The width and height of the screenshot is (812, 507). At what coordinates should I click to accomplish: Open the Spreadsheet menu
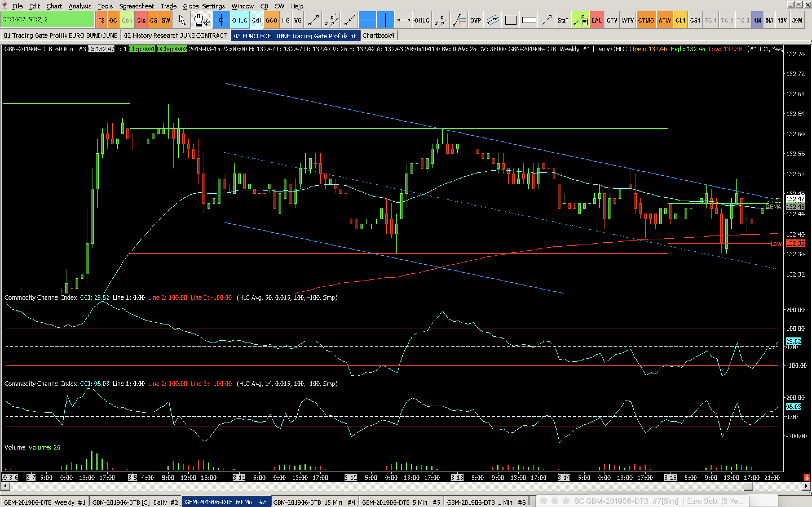pyautogui.click(x=136, y=6)
